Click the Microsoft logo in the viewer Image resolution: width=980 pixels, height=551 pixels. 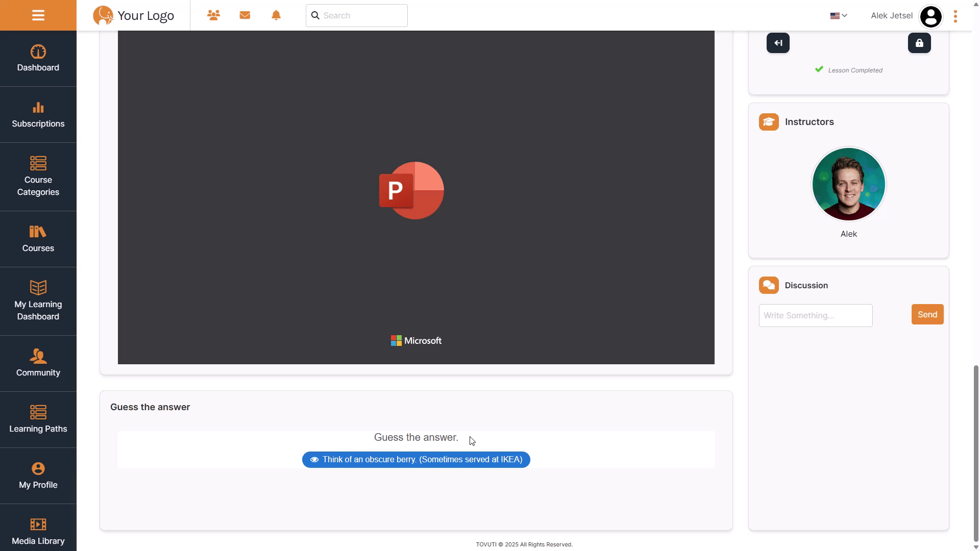point(416,341)
